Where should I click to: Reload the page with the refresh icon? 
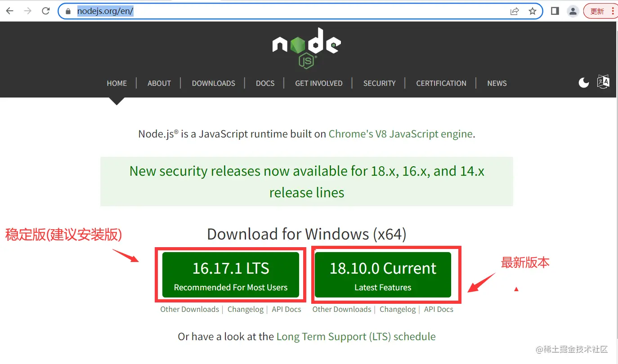(45, 11)
